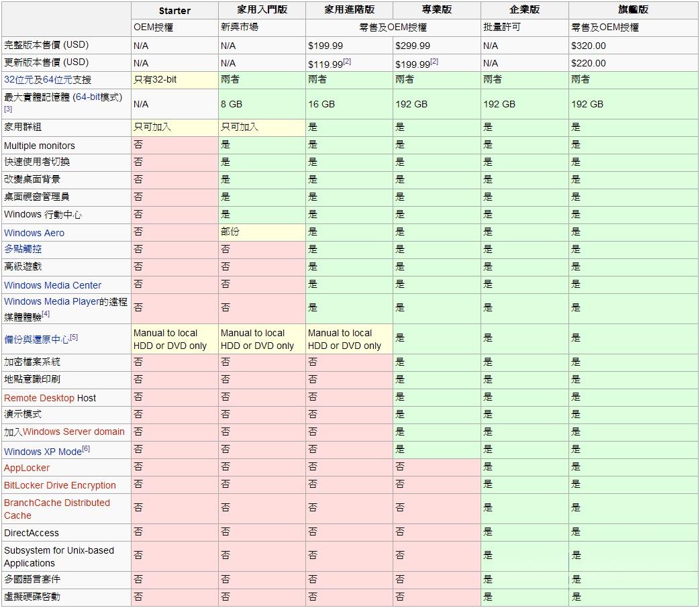Click the $320.00 price cell
The image size is (700, 608).
634,46
